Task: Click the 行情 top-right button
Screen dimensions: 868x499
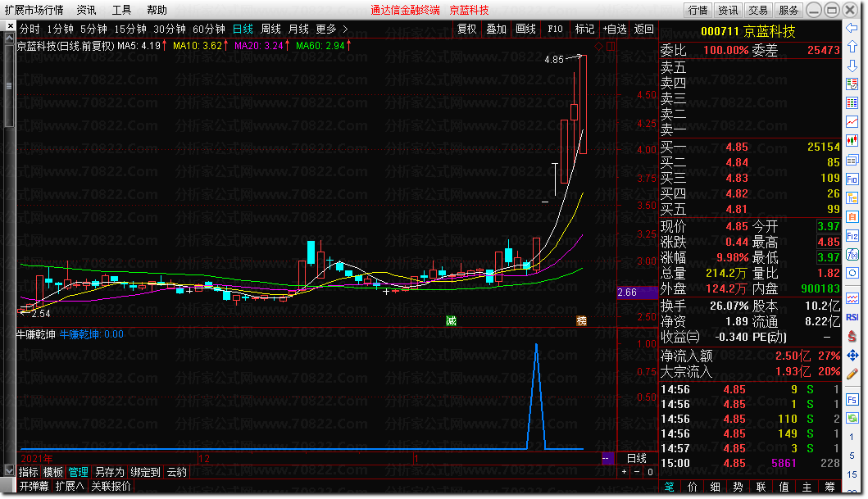Action: 698,10
